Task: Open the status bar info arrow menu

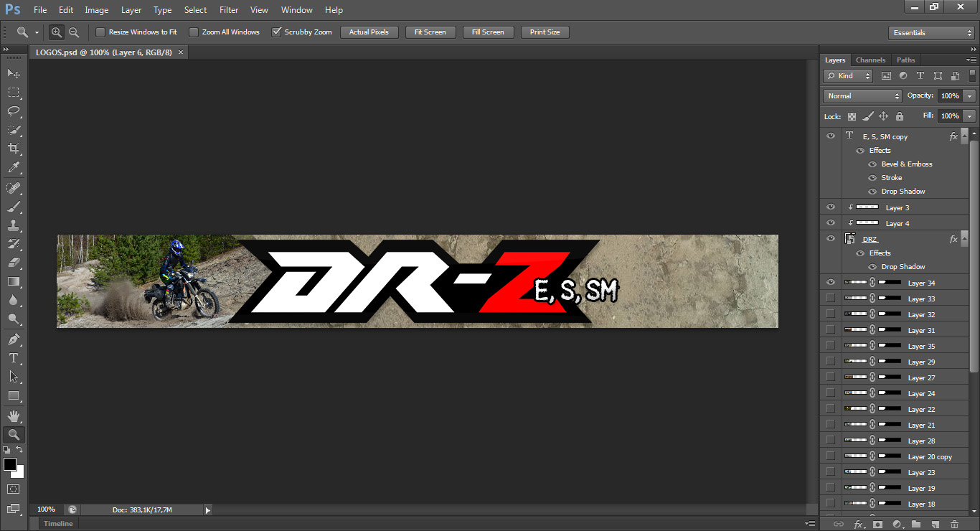Action: tap(208, 510)
